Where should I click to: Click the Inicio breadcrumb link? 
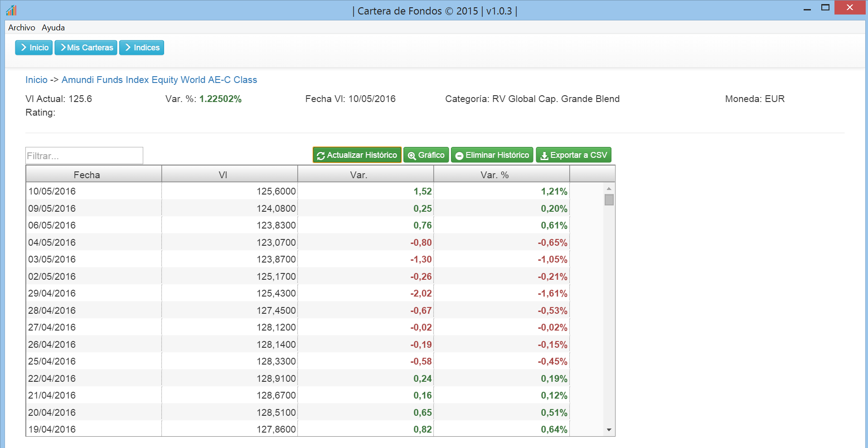pyautogui.click(x=36, y=80)
